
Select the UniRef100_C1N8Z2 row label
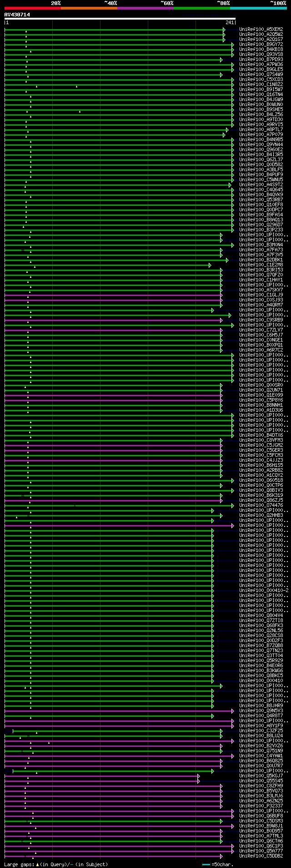261,84
